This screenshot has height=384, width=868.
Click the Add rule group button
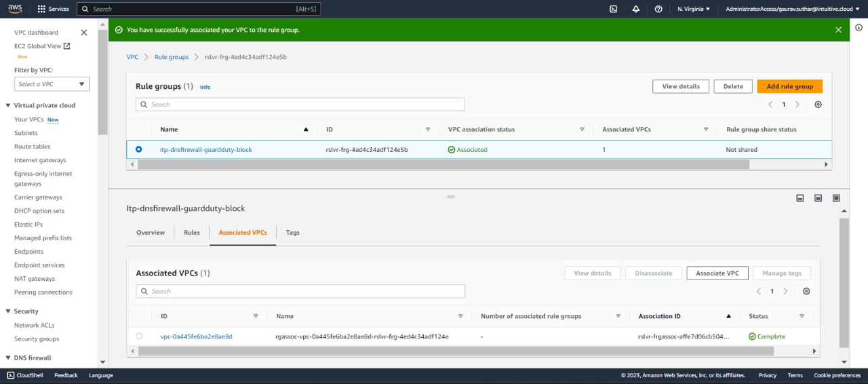point(789,86)
